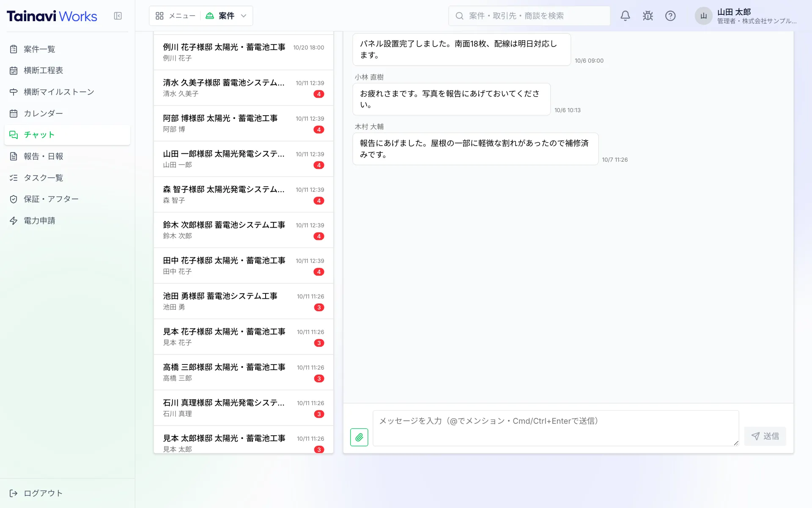Open 保証・アフター section
The image size is (812, 508).
(x=67, y=199)
